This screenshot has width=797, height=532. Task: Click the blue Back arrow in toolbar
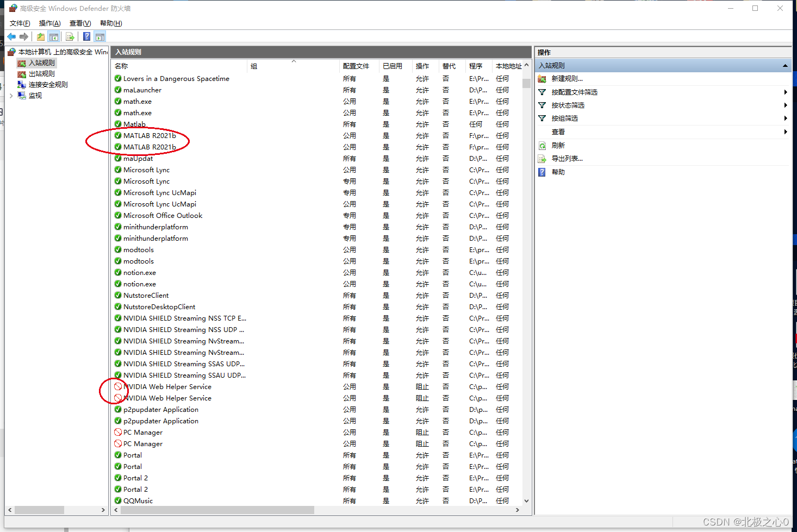click(11, 37)
